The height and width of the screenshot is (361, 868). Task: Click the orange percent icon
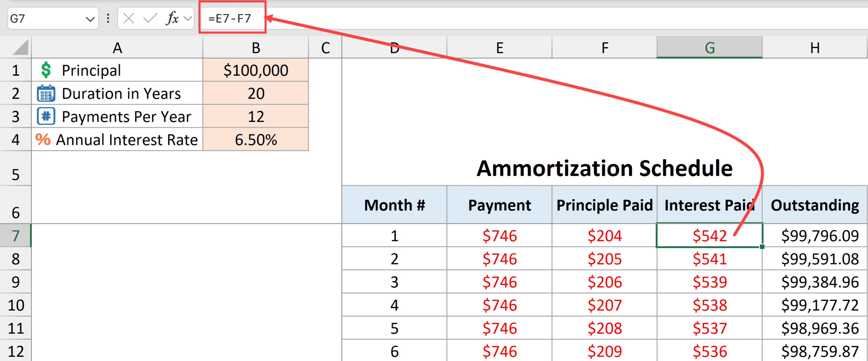click(43, 139)
